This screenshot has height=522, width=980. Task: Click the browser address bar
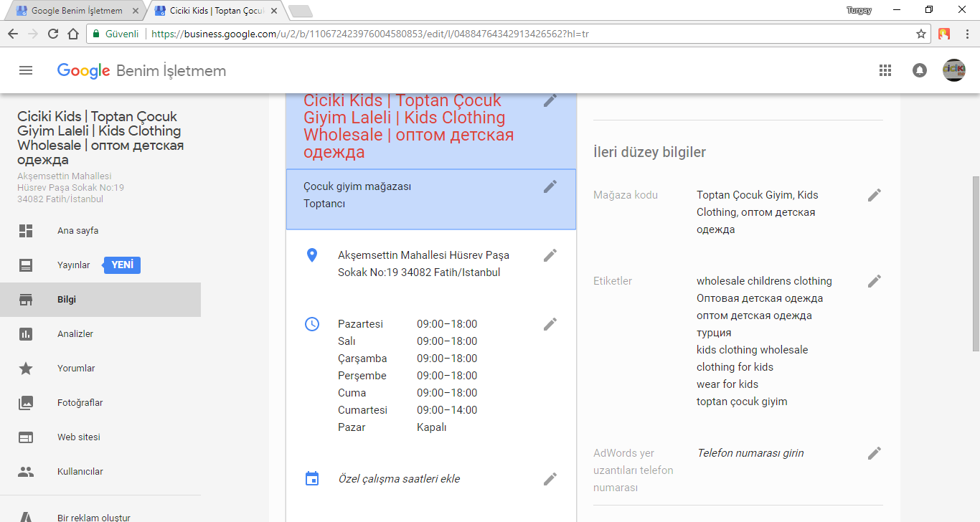(430, 33)
